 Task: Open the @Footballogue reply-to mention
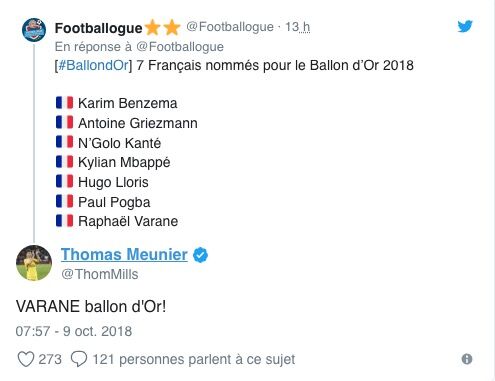coord(180,47)
